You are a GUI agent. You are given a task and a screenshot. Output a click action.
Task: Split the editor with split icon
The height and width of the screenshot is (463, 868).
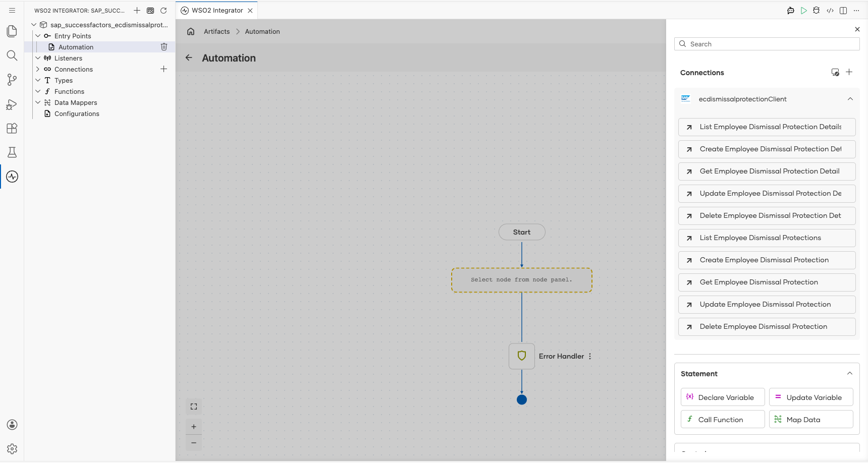pos(843,10)
